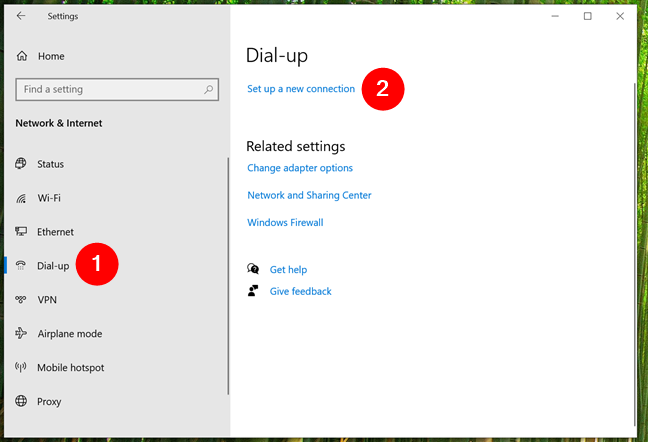Open Proxy settings

click(x=49, y=402)
